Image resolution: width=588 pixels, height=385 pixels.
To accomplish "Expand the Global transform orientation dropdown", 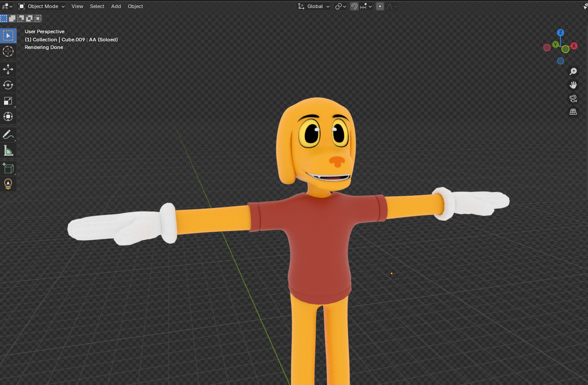I will (x=314, y=6).
